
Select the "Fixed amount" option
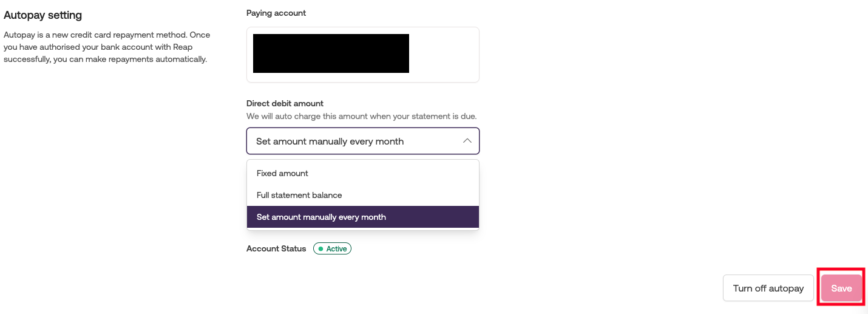click(282, 173)
